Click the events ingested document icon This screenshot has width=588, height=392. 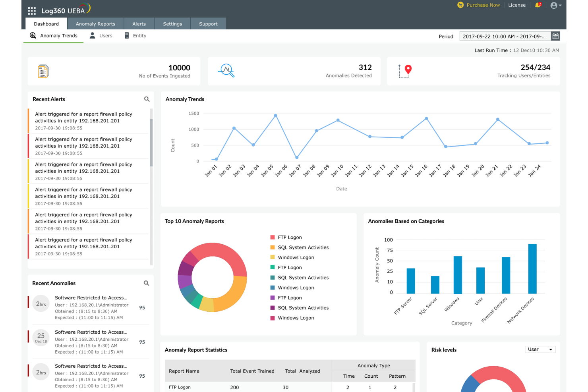pos(43,71)
